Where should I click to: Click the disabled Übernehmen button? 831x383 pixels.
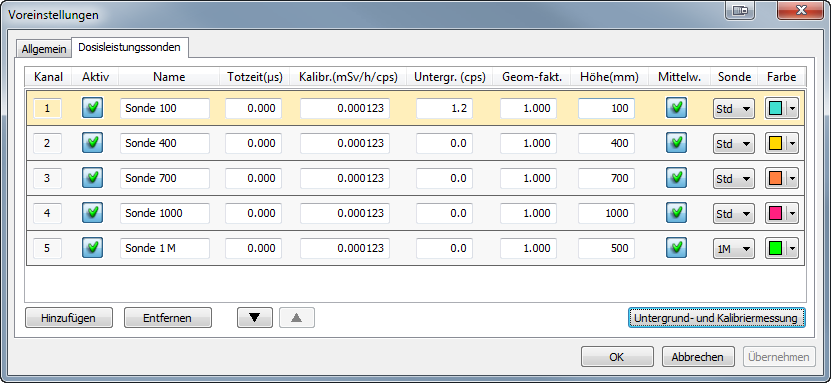778,357
